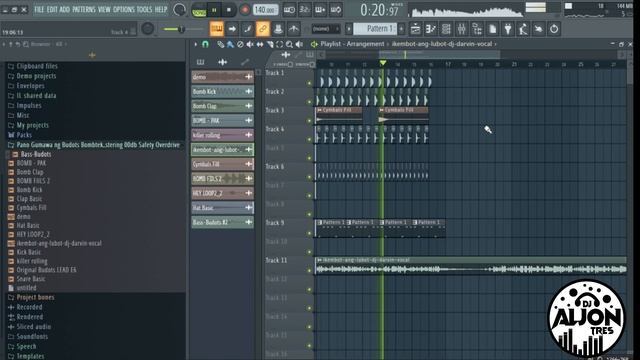
Task: Open the Browser view icon beside the mixer icon
Action: coord(477,29)
